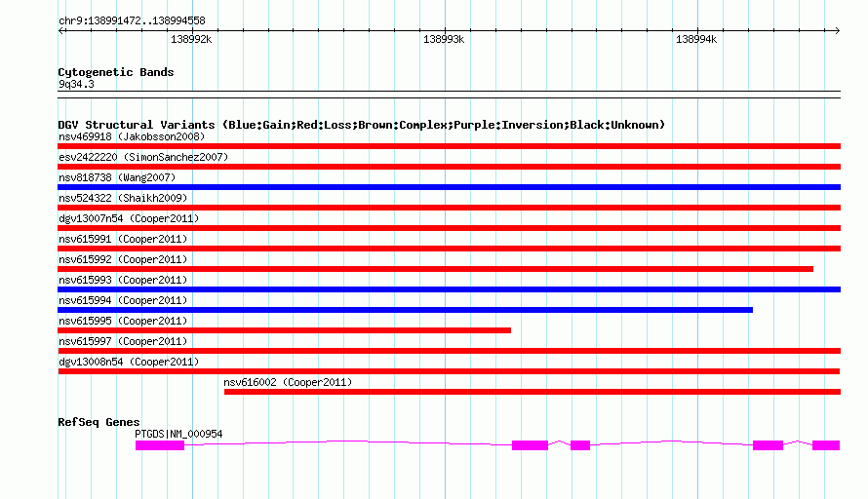This screenshot has height=499, width=868.
Task: Click the blue bar under nsv615993
Action: click(x=449, y=289)
